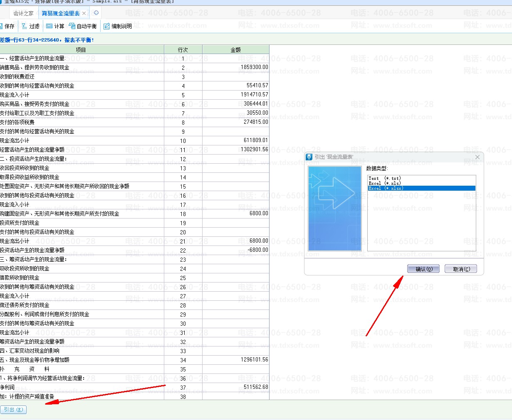Viewport: 512px width, 420px height.
Task: Click the 自动平衡 auto-balance toolbar icon
Action: click(72, 26)
